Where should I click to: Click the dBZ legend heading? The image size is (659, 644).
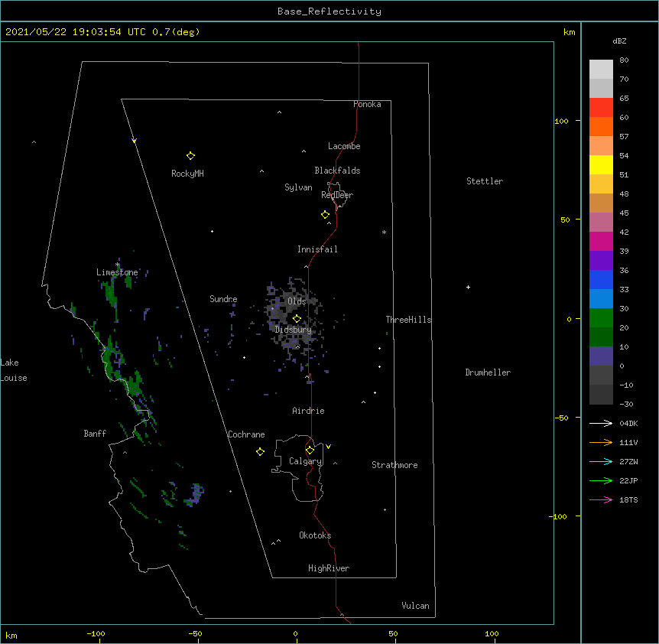[x=619, y=41]
